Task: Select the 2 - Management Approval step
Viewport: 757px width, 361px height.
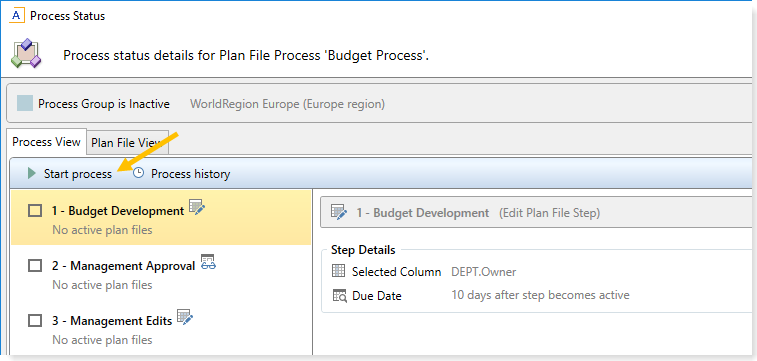Action: (161, 273)
